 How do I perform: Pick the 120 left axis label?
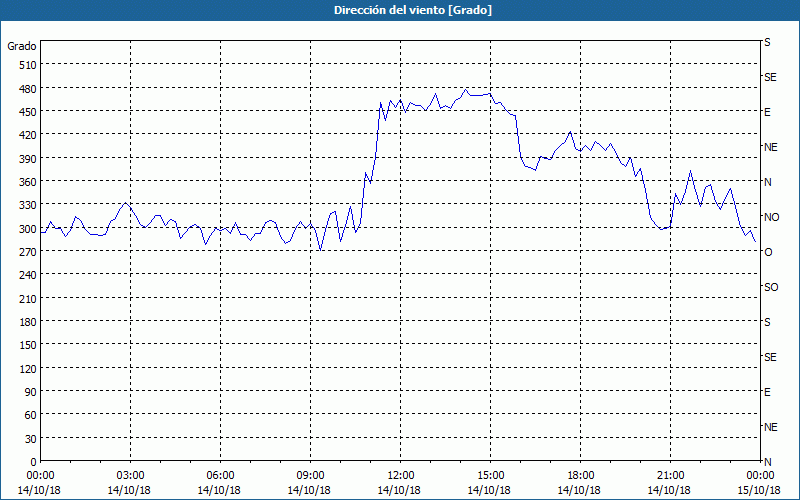pyautogui.click(x=28, y=368)
